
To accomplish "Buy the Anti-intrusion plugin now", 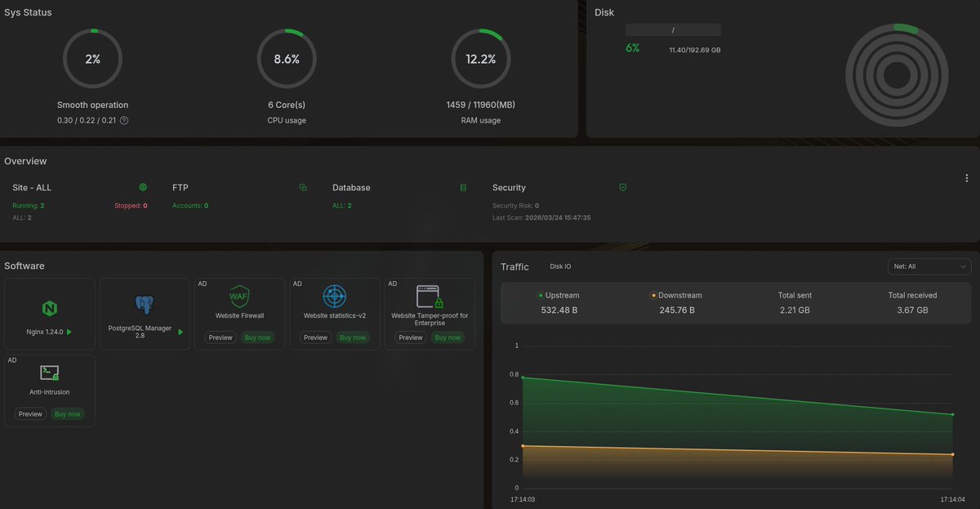I will coord(68,414).
